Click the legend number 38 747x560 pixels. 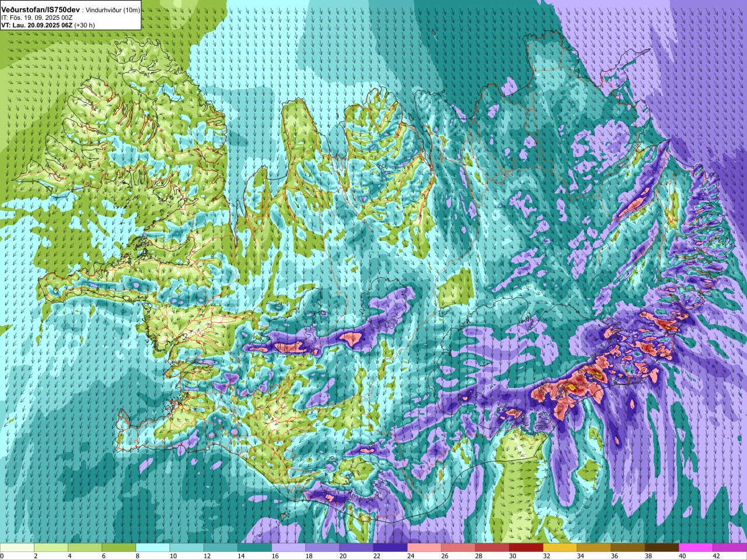(648, 556)
